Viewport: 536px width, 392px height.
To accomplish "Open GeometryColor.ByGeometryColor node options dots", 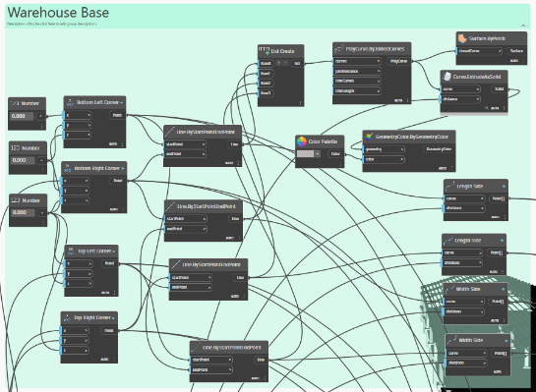I will click(x=451, y=168).
